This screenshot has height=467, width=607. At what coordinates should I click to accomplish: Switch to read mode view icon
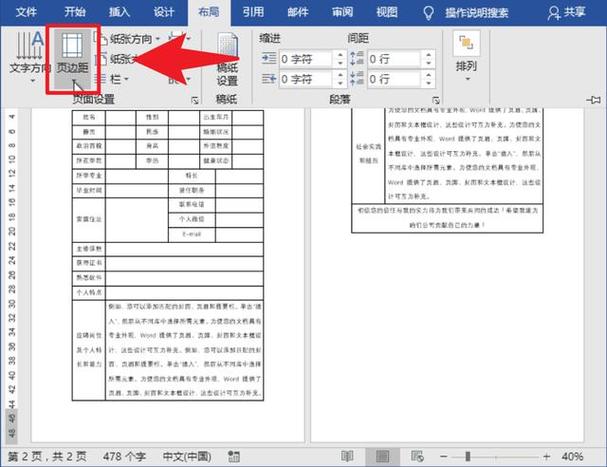click(x=347, y=457)
